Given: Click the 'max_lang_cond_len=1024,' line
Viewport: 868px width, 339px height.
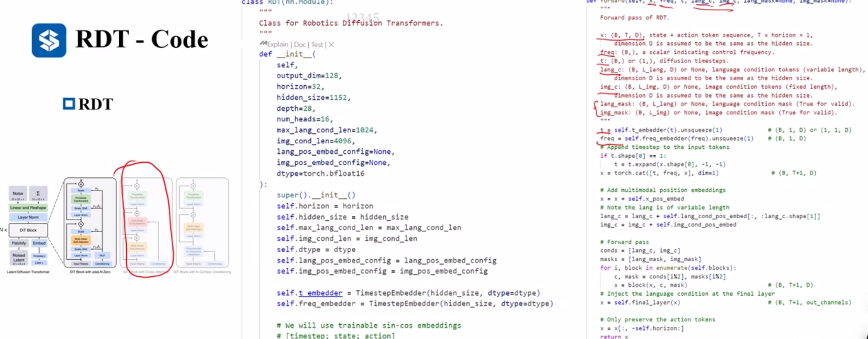Looking at the screenshot, I should click(327, 130).
